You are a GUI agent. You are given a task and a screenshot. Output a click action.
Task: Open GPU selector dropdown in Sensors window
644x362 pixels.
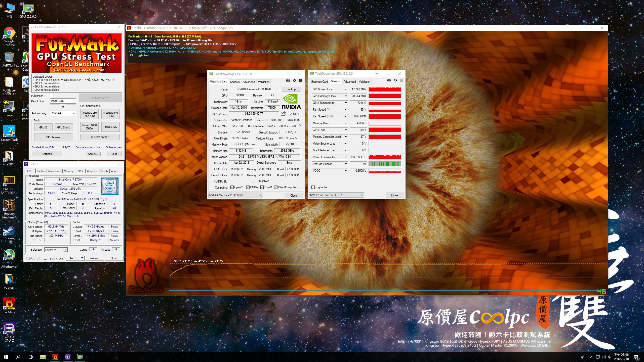point(336,195)
